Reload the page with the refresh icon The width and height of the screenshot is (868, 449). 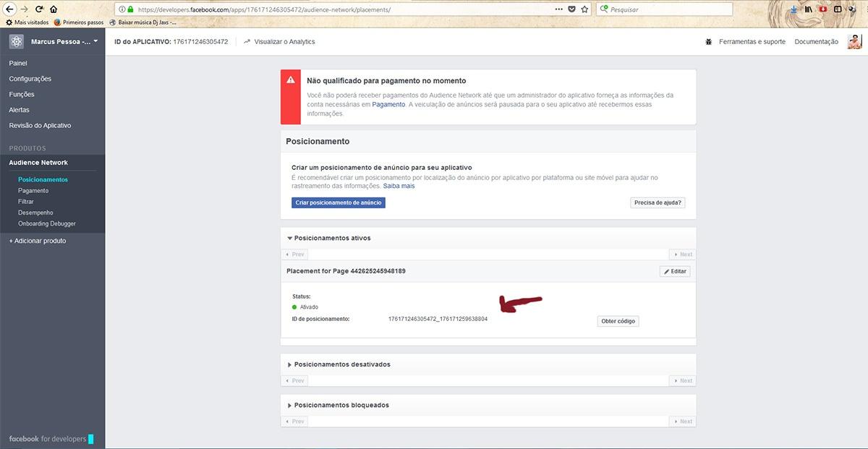tap(40, 9)
